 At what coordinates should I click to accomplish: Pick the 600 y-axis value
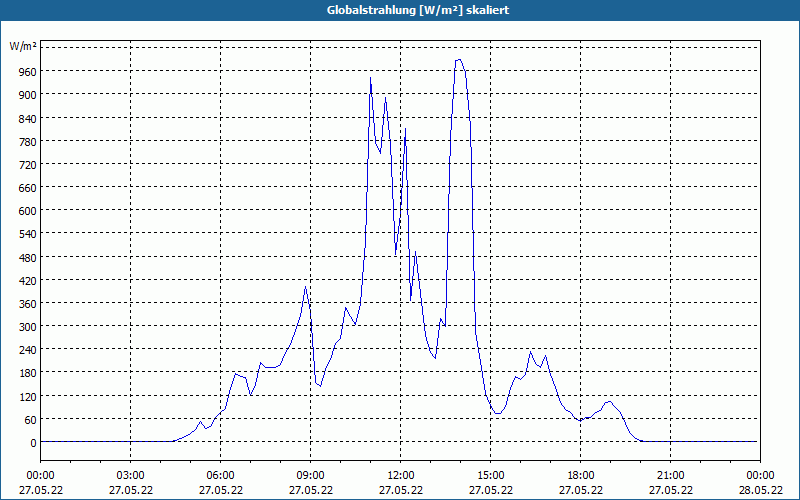click(x=28, y=211)
